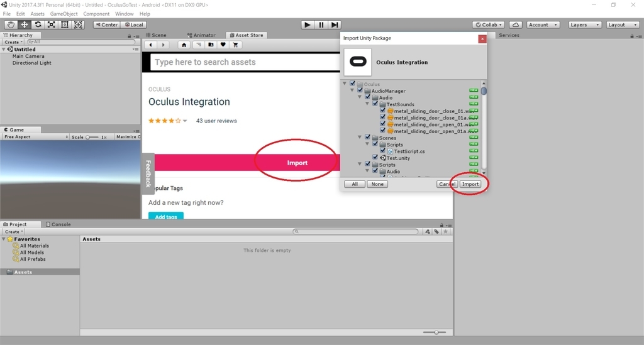Click save search star icon in Project
644x345 pixels.
click(446, 231)
